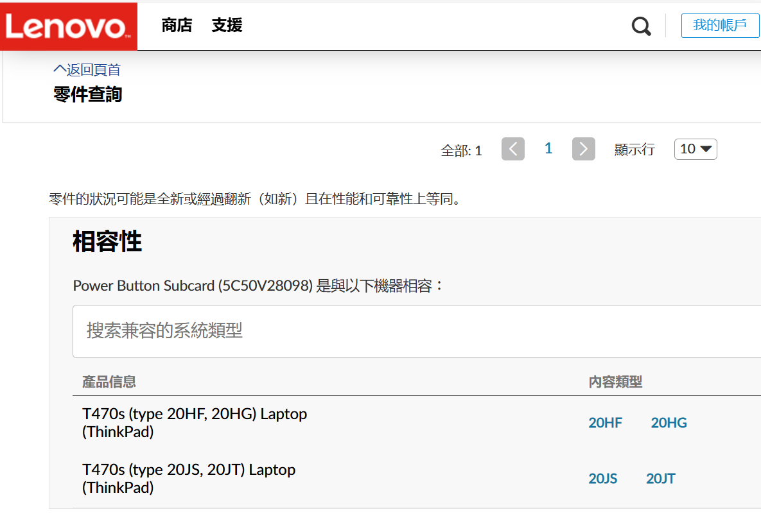The width and height of the screenshot is (761, 532).
Task: Open the 20HF machine type link
Action: pos(605,423)
